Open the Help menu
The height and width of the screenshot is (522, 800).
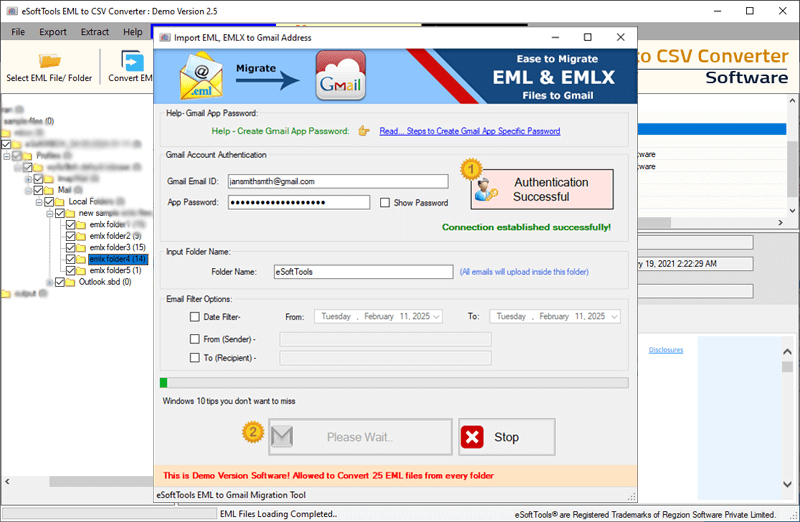133,32
